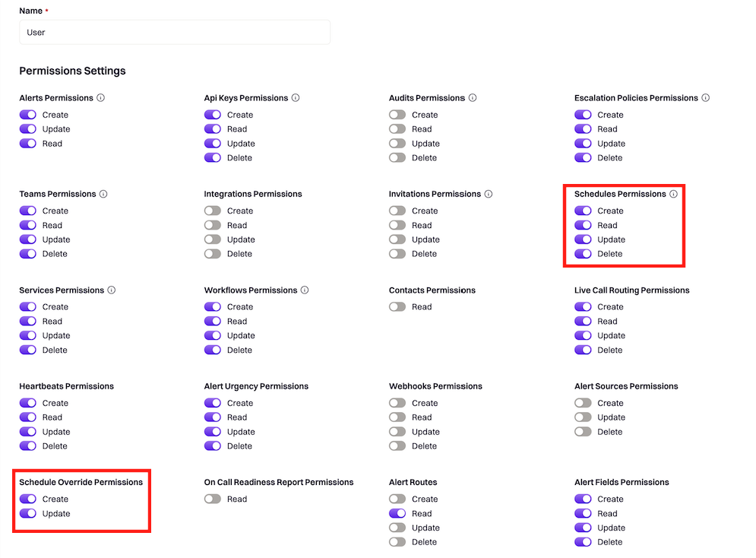Click the info icon beside Api Keys Permissions
The height and width of the screenshot is (558, 756).
[x=296, y=98]
